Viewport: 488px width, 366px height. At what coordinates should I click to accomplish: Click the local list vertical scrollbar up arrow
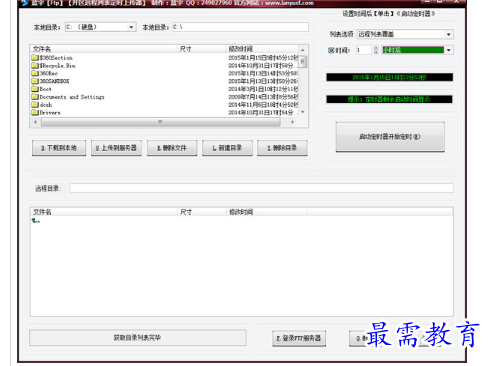pyautogui.click(x=303, y=50)
